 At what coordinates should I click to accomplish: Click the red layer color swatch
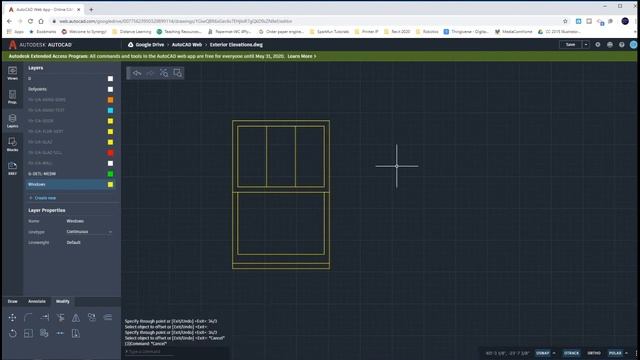(110, 153)
